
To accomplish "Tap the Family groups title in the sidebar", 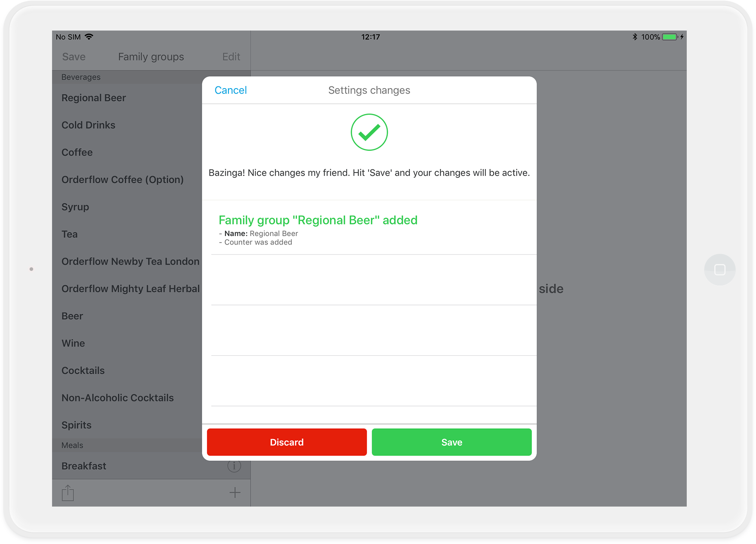I will tap(151, 57).
